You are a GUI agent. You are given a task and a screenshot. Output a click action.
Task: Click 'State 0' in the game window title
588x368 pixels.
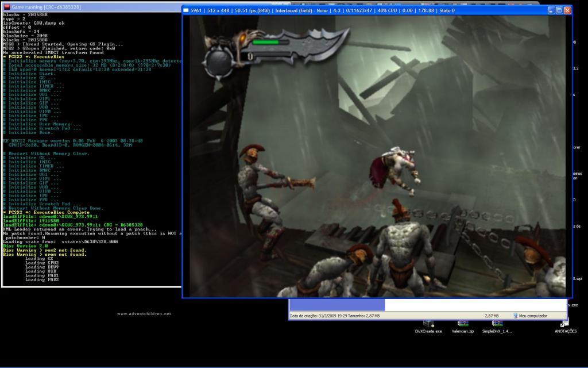click(447, 10)
